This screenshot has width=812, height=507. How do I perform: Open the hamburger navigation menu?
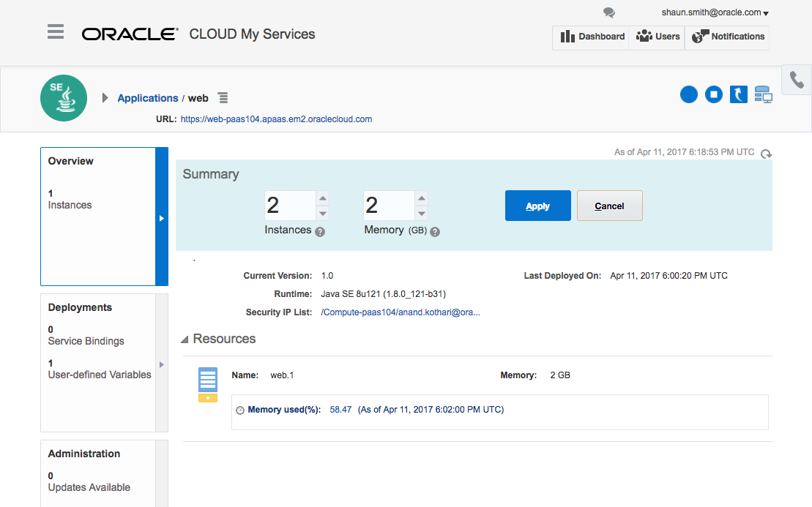pos(56,31)
